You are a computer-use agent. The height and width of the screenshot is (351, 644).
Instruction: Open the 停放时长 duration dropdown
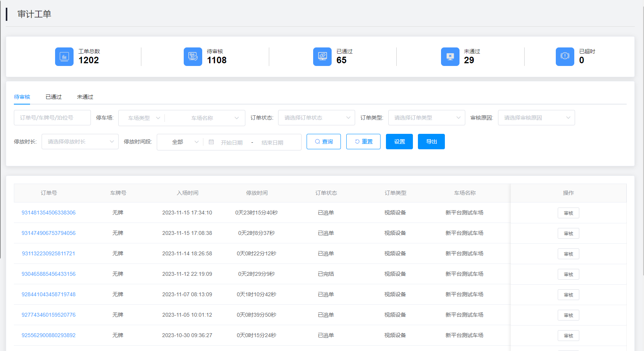click(x=80, y=142)
